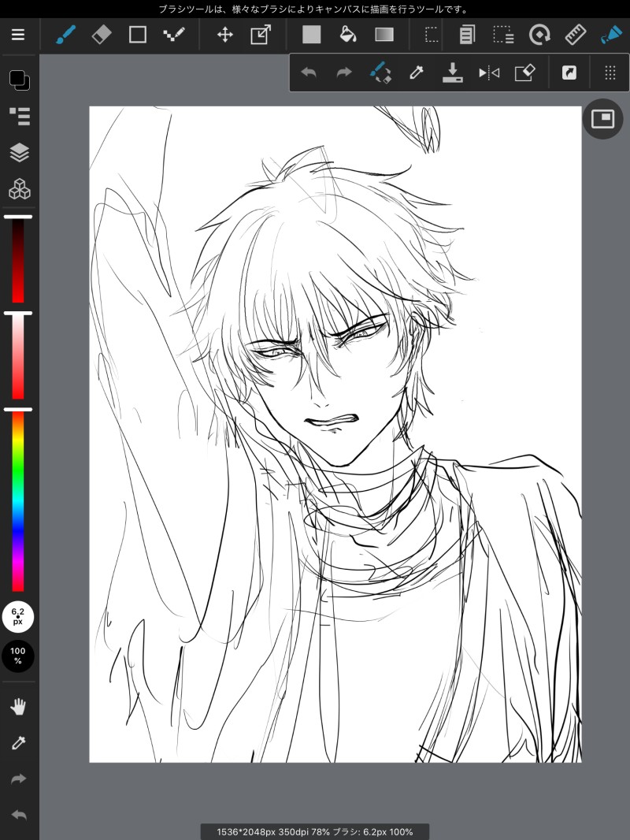Select the gray fill rectangle tool
This screenshot has height=840, width=630.
312,35
